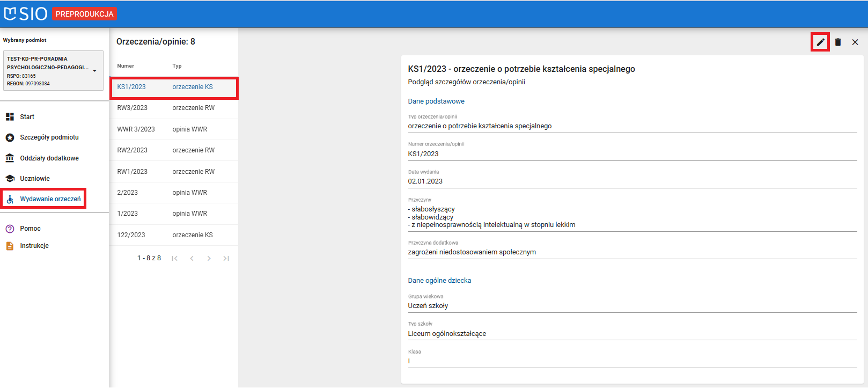
Task: Click the pencil edit icon
Action: point(820,42)
